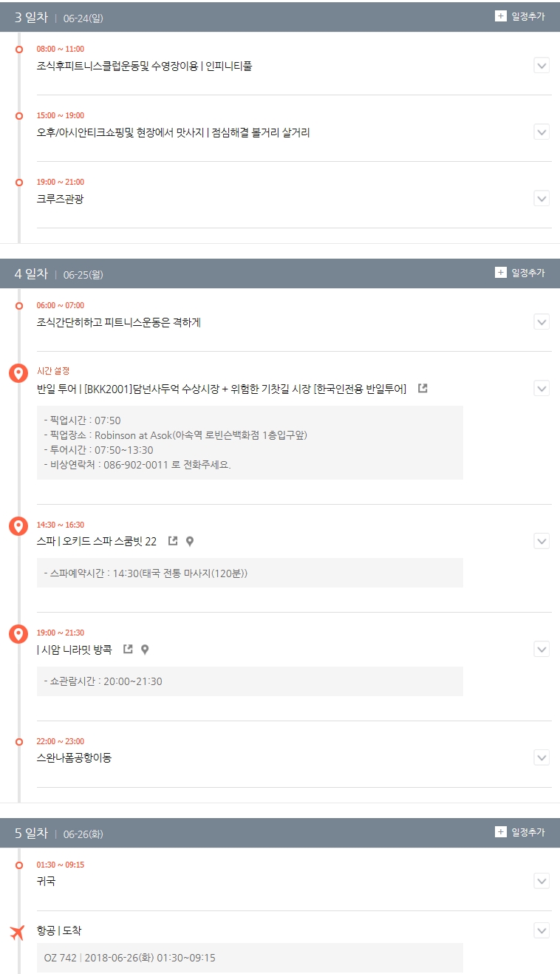Open external link icon next to 시암 니라밋 방콕
Screen dimensions: 560x974
128,649
